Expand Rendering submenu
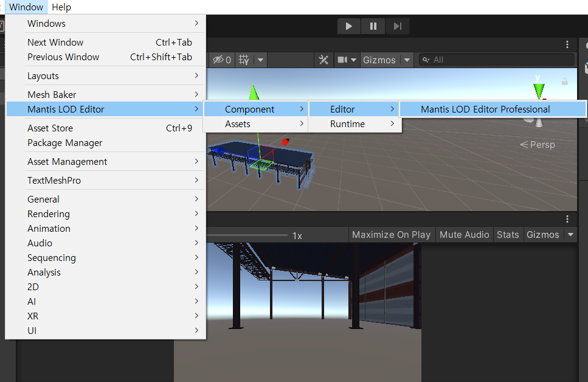This screenshot has width=588, height=382. [105, 214]
